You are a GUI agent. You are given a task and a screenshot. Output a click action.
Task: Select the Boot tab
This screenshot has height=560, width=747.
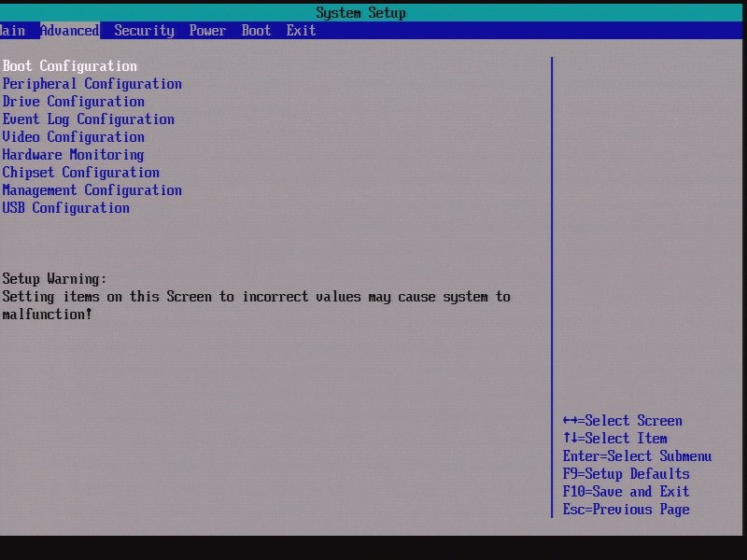(x=255, y=30)
